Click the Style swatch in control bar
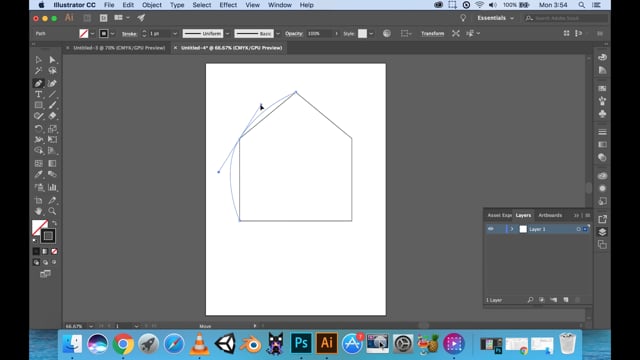 point(362,33)
